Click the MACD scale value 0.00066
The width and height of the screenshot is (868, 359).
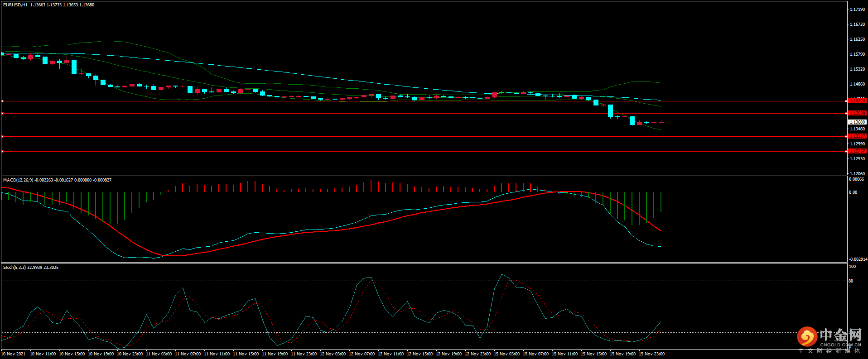[856, 179]
